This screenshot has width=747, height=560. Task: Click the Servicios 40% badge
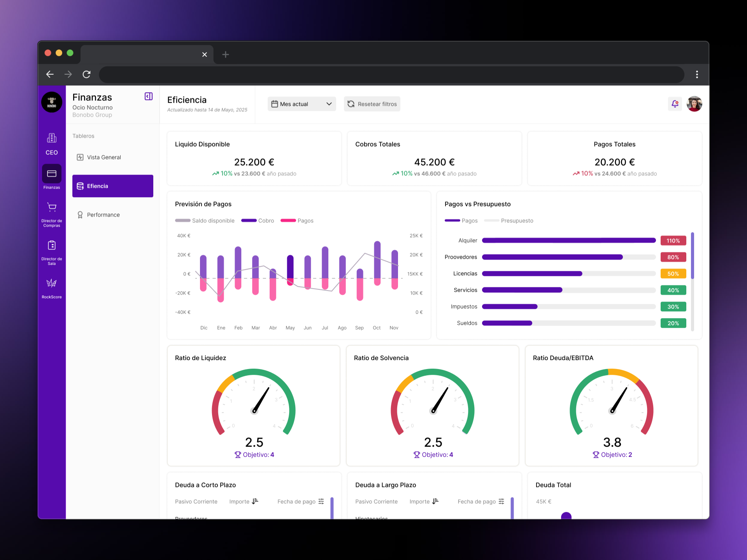[673, 290]
